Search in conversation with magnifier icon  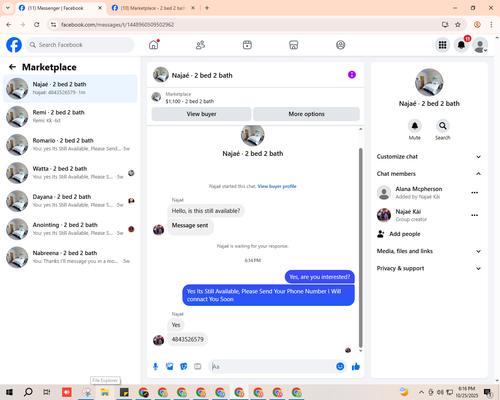(443, 126)
